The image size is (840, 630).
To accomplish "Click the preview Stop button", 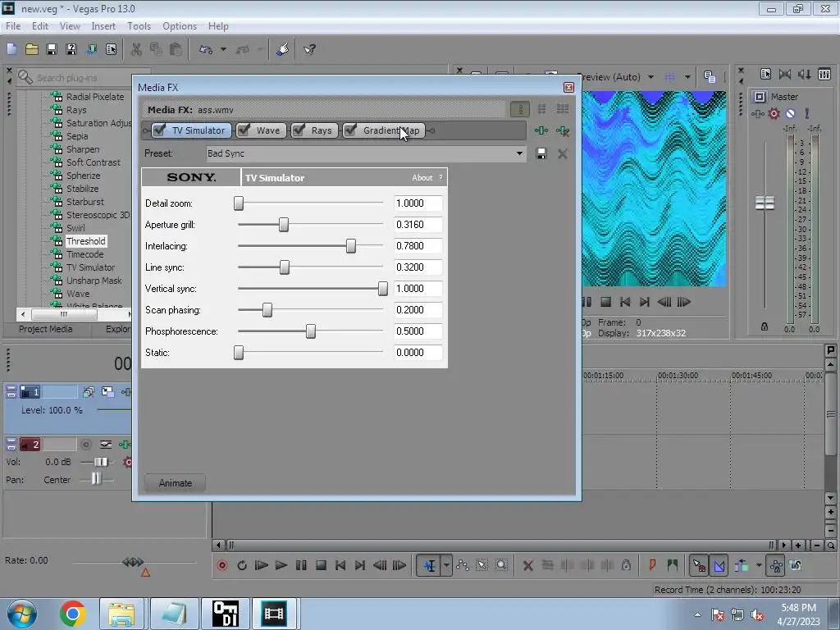I will click(x=606, y=302).
